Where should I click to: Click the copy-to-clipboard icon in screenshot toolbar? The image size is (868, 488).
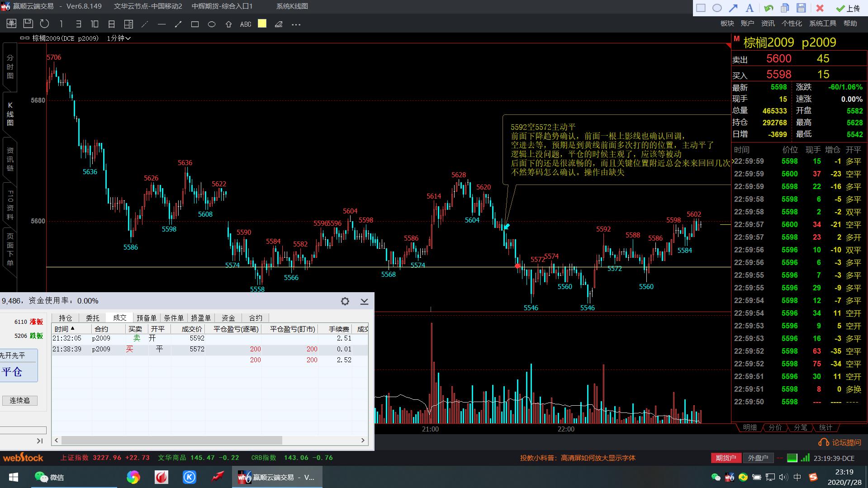click(x=785, y=8)
